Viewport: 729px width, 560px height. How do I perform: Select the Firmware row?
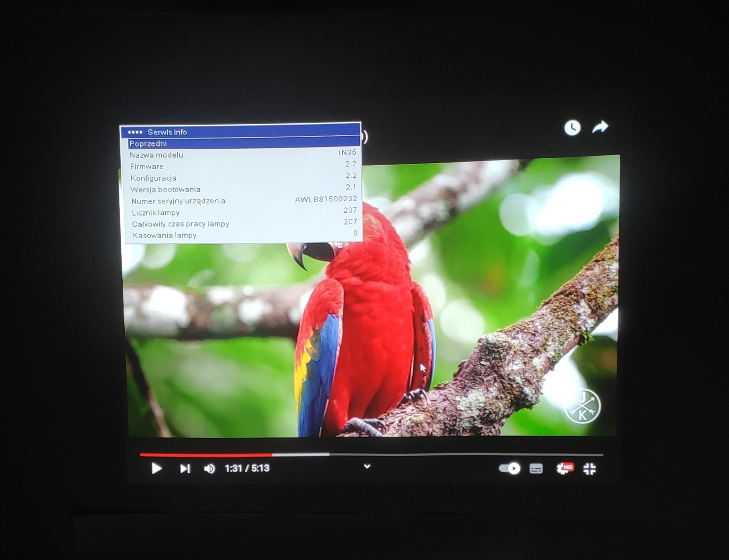(x=243, y=166)
